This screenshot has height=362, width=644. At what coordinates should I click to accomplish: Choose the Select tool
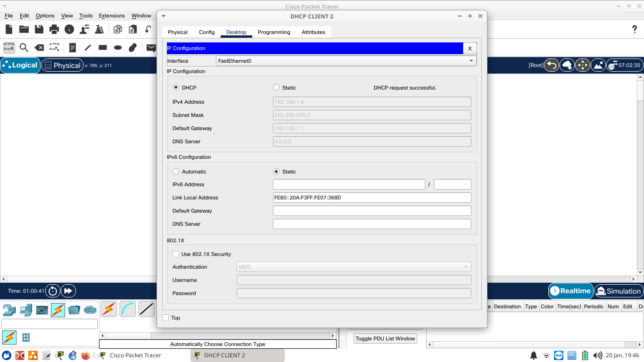pos(9,47)
